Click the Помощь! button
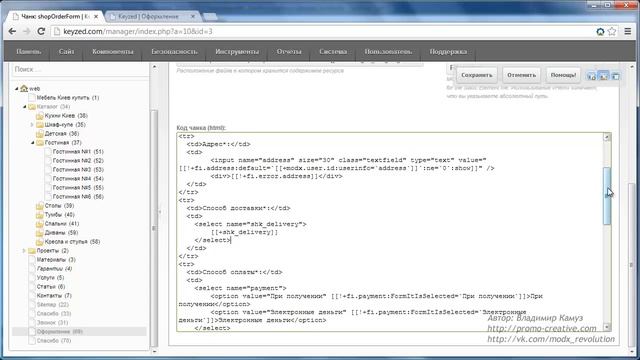The image size is (640, 360). pos(563,75)
